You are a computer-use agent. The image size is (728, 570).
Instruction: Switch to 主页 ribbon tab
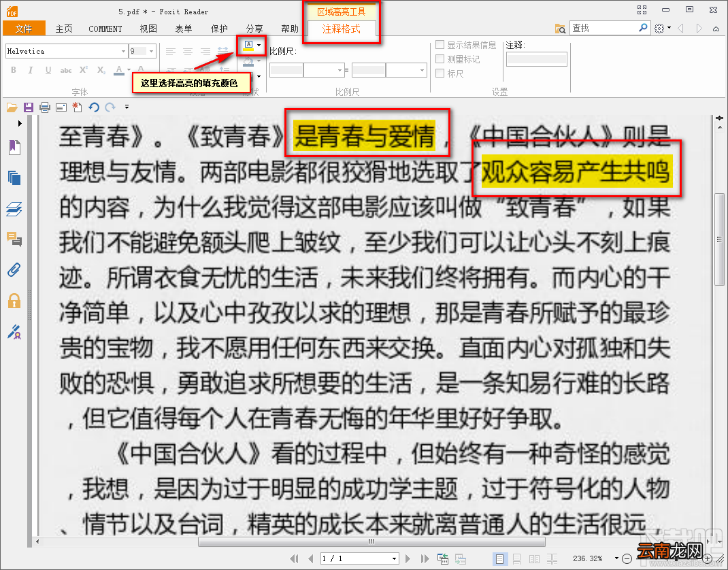click(x=63, y=29)
